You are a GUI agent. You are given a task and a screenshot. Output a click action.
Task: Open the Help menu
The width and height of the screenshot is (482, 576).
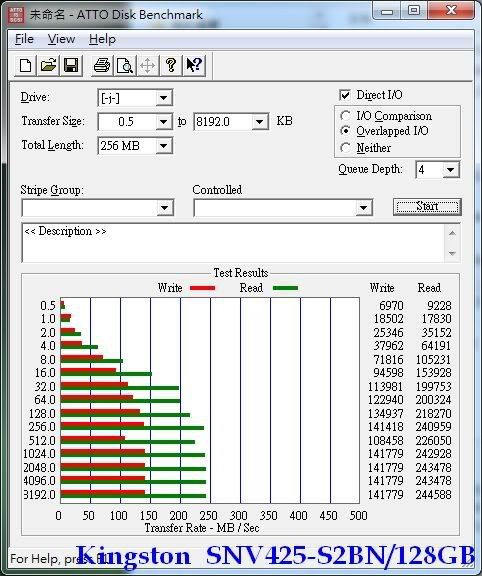tap(102, 39)
